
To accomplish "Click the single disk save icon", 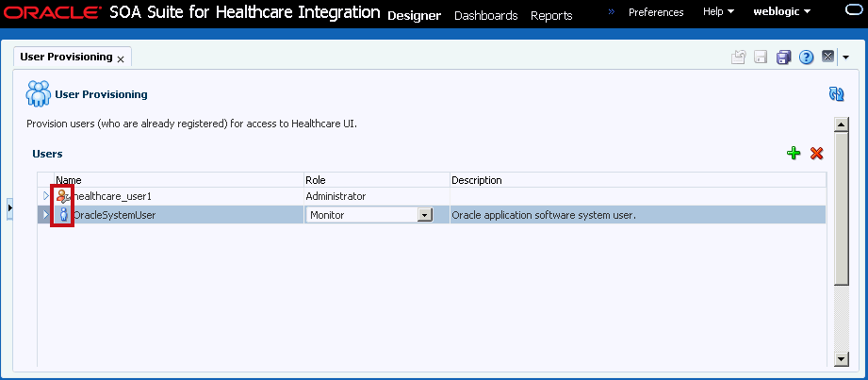I will point(762,58).
